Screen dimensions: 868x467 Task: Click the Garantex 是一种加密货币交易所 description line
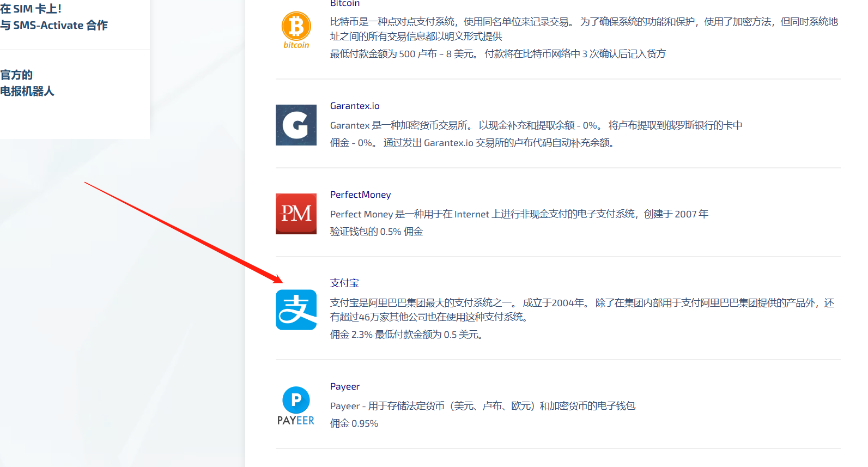point(536,125)
